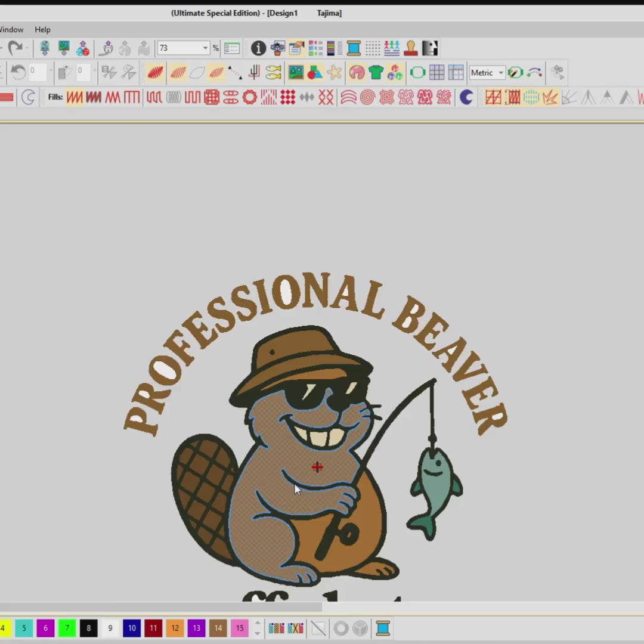
Task: Select the spiral fill stitch icon
Action: (x=367, y=97)
